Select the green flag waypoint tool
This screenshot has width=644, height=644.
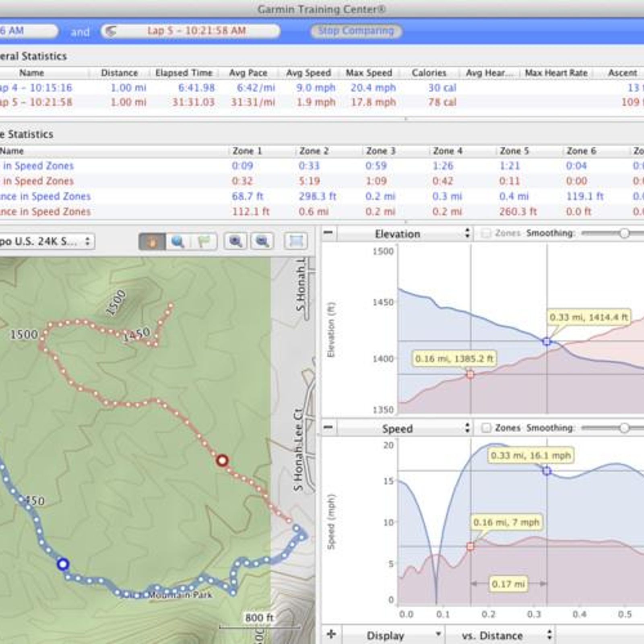[204, 242]
